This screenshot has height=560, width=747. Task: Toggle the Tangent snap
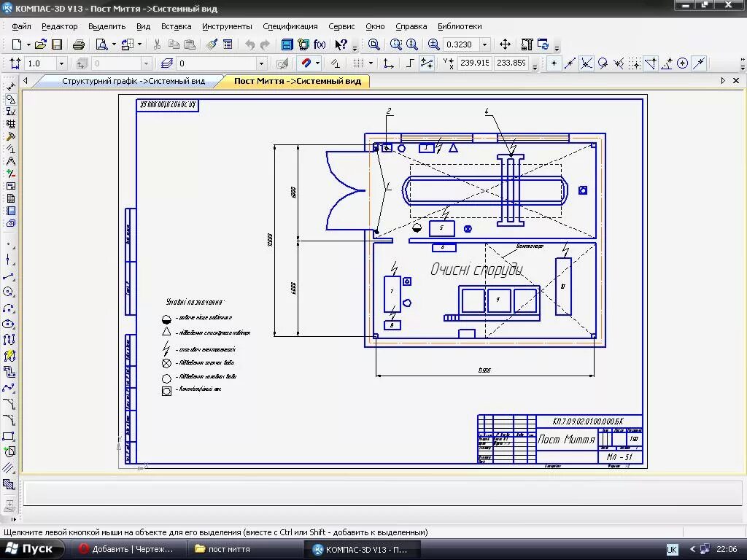[x=603, y=63]
